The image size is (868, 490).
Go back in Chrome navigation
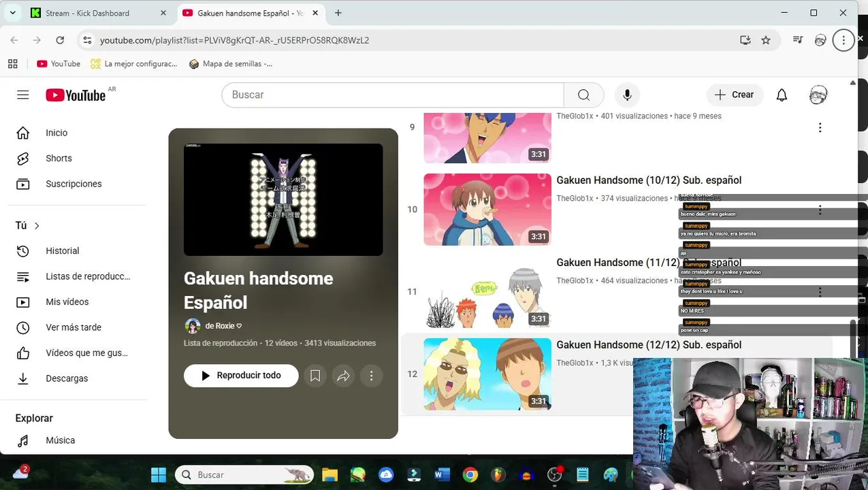click(14, 40)
